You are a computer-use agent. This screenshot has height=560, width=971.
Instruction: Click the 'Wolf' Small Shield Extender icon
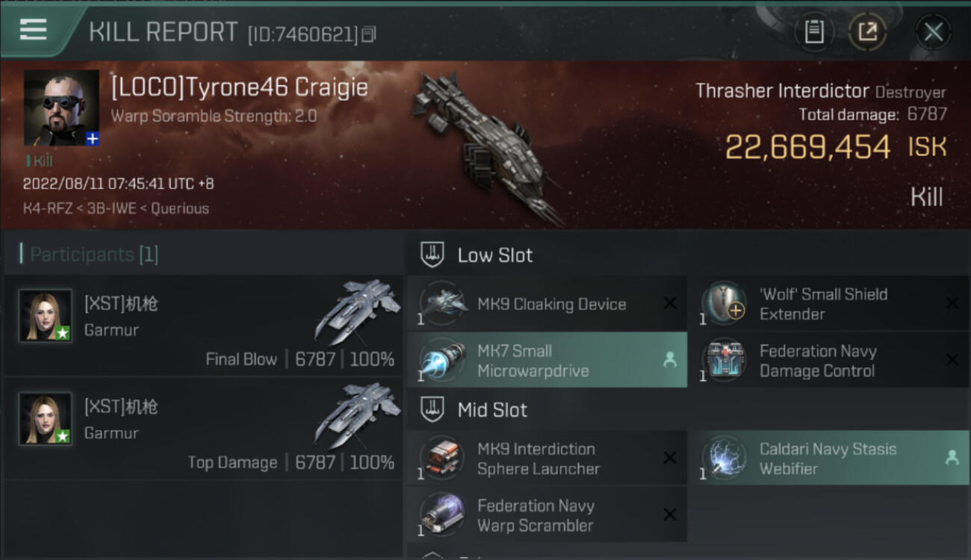[725, 303]
